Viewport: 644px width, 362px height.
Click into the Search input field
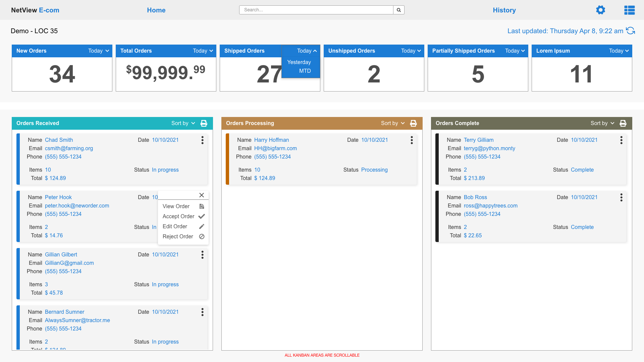(316, 10)
